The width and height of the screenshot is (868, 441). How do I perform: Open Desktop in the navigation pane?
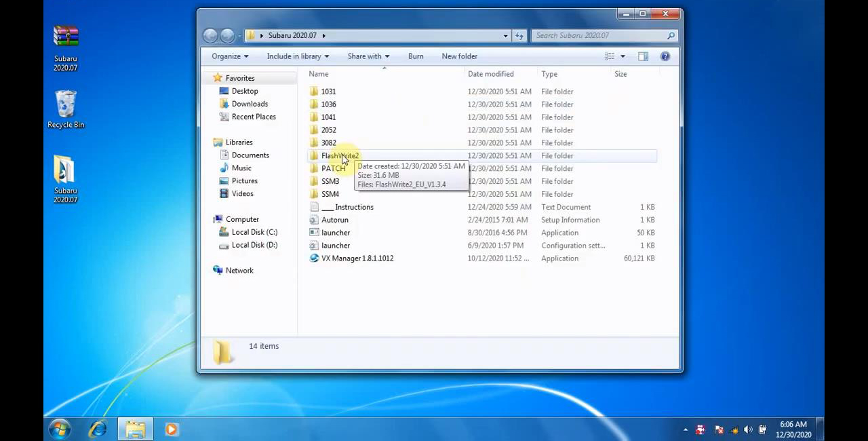pyautogui.click(x=244, y=91)
